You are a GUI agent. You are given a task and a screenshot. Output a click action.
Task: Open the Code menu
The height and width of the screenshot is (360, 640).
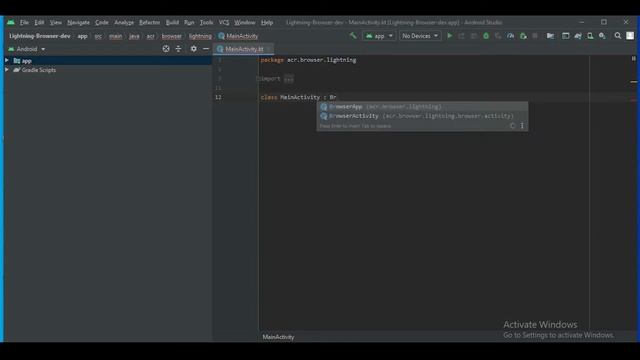102,22
